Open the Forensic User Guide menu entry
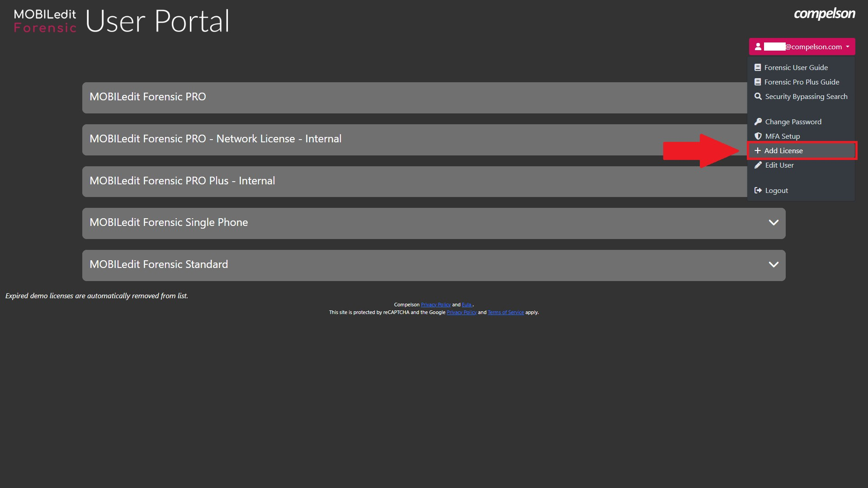The image size is (868, 488). [801, 67]
